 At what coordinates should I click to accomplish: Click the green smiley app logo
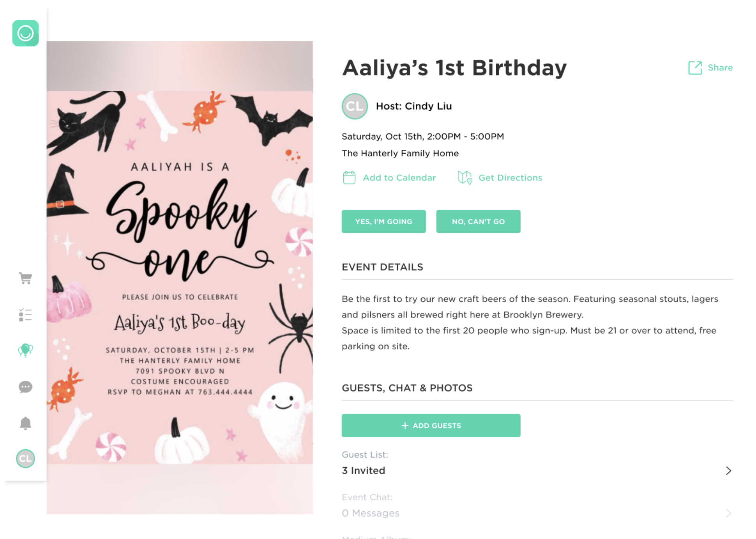[x=25, y=33]
